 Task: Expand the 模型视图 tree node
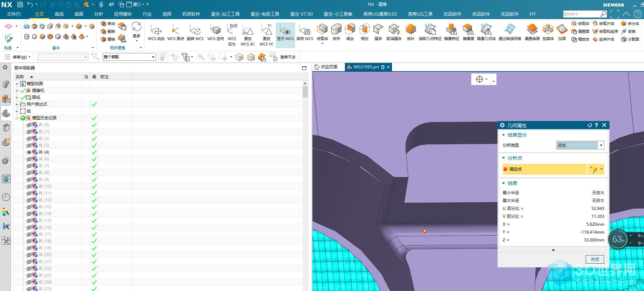tap(17, 84)
